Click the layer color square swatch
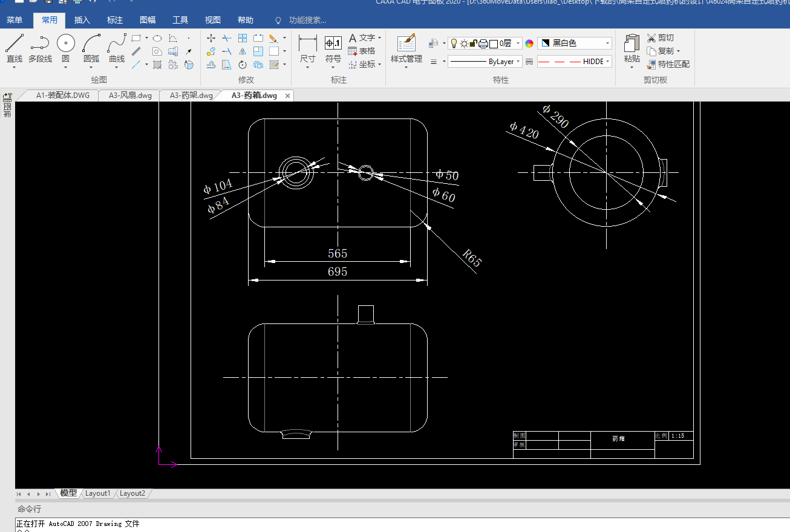790x532 pixels. [493, 44]
